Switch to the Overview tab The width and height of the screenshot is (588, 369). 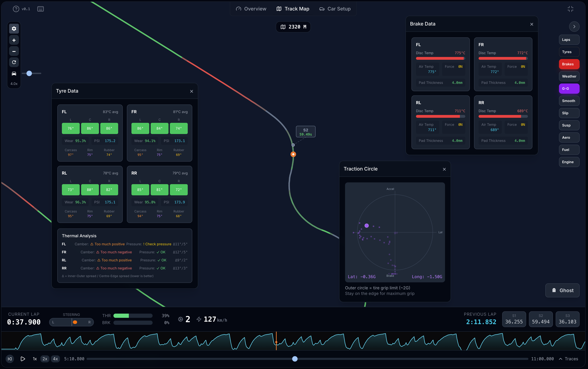click(251, 9)
